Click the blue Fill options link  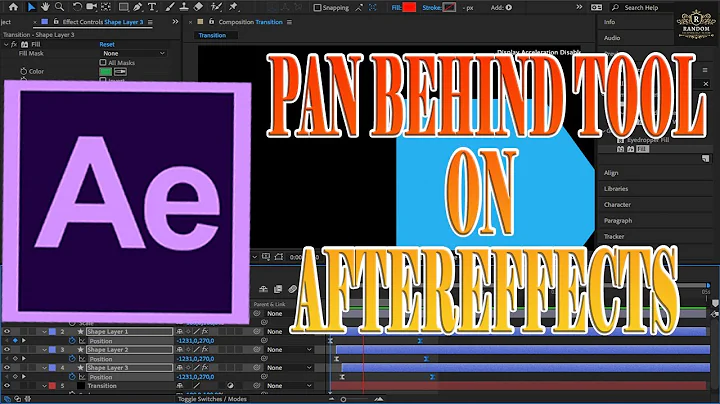396,7
